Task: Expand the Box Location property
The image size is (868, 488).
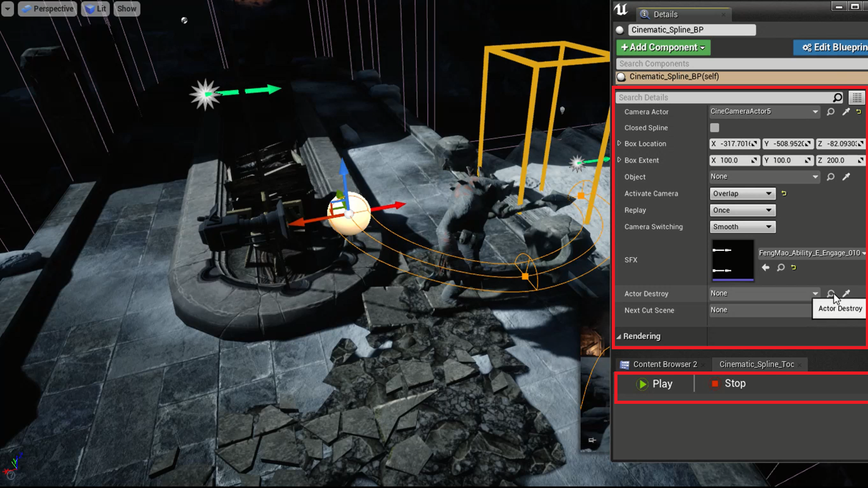Action: pos(619,143)
